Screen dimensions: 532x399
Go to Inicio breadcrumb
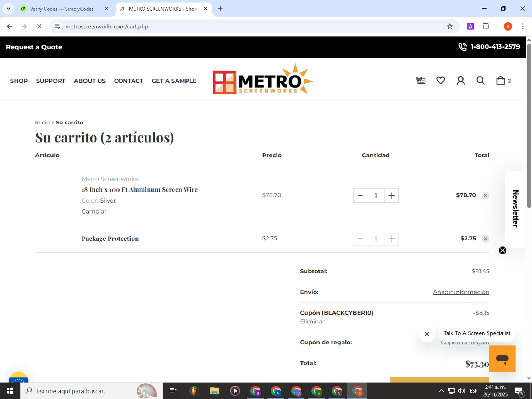click(42, 122)
